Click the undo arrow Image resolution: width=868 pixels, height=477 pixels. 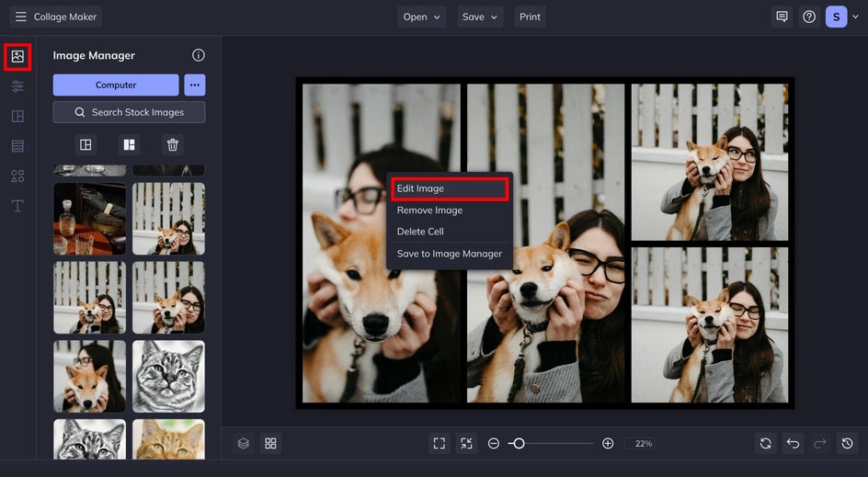point(793,443)
